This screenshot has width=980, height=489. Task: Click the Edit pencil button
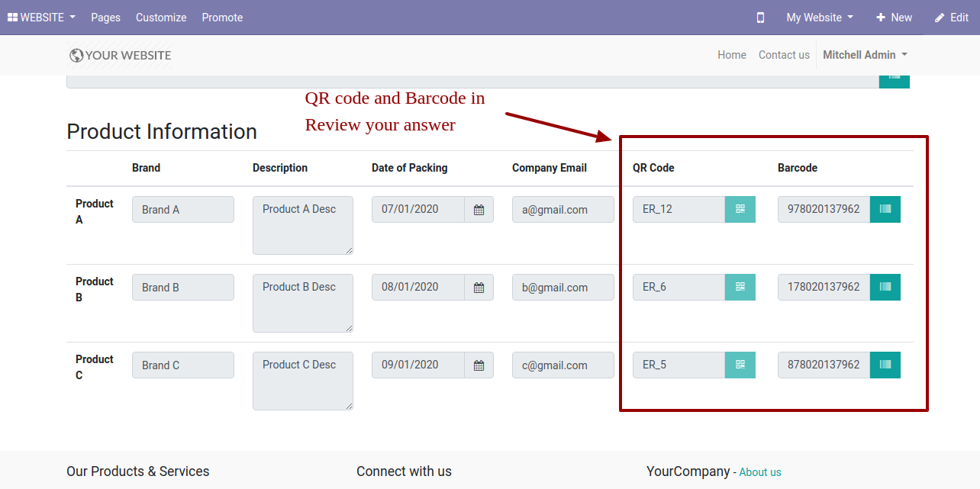952,18
